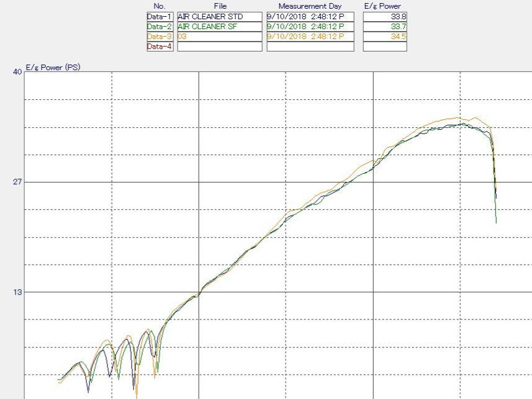The width and height of the screenshot is (532, 399).
Task: Click the 40 label on the Y axis
Action: tap(17, 71)
